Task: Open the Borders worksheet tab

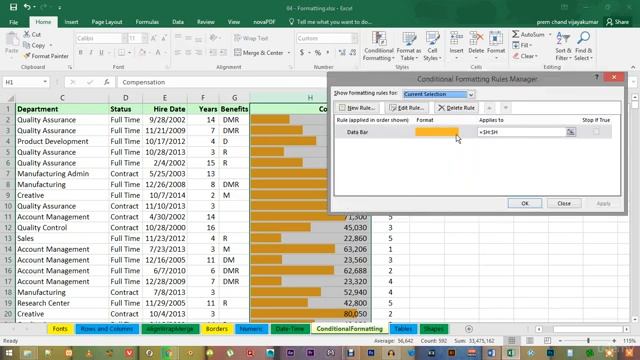Action: point(217,329)
